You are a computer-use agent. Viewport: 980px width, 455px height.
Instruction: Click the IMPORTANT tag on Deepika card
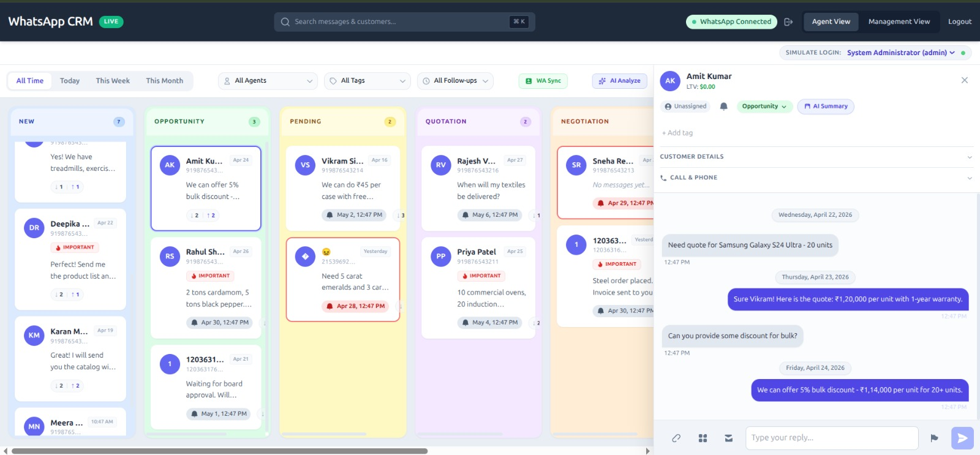pyautogui.click(x=75, y=247)
